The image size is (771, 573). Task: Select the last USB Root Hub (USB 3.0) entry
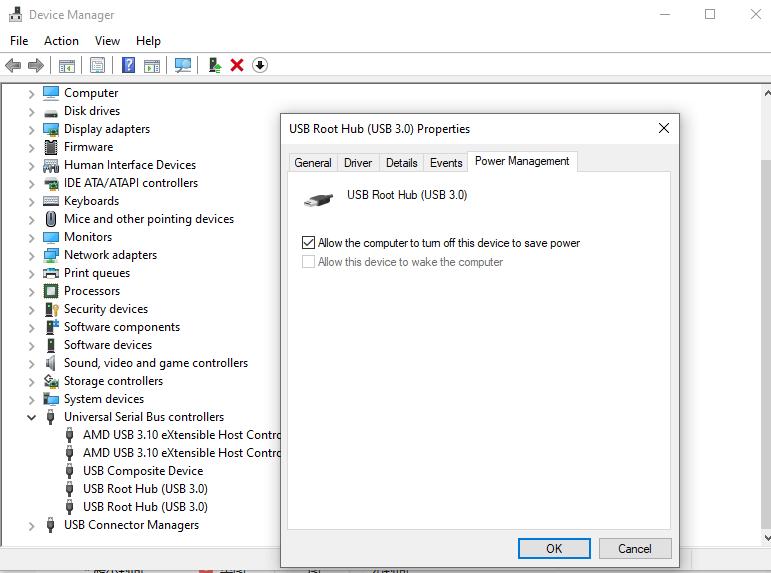pyautogui.click(x=145, y=507)
